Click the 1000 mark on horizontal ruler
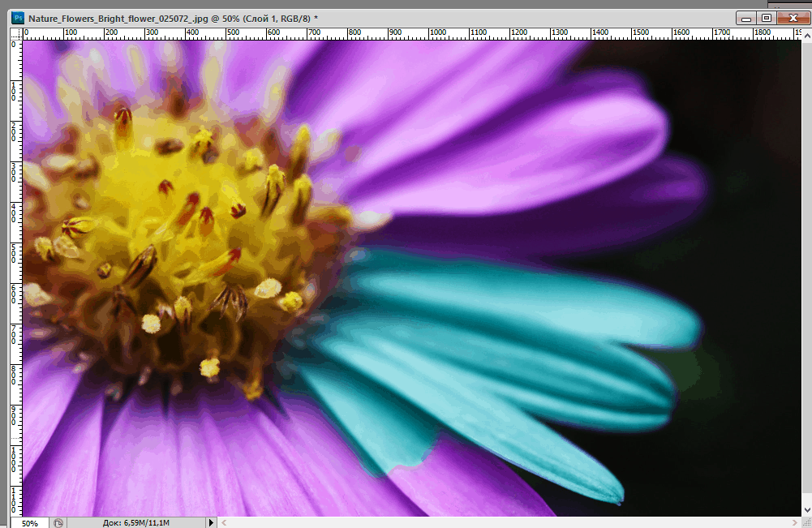Image resolution: width=812 pixels, height=528 pixels. point(438,33)
